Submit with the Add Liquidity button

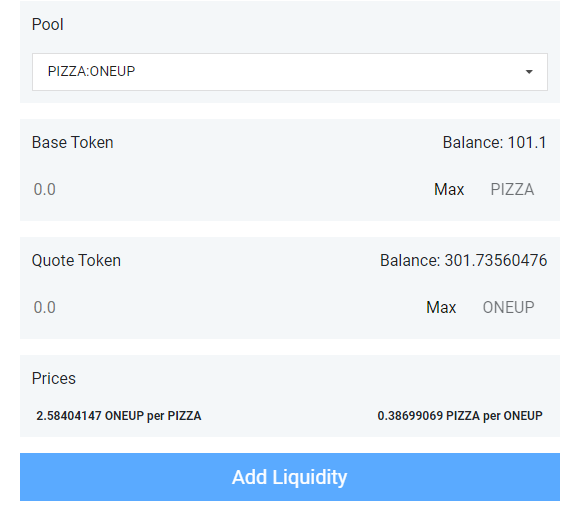point(290,477)
